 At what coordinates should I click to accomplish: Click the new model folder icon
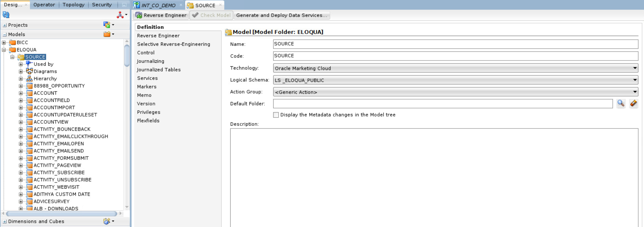(108, 34)
